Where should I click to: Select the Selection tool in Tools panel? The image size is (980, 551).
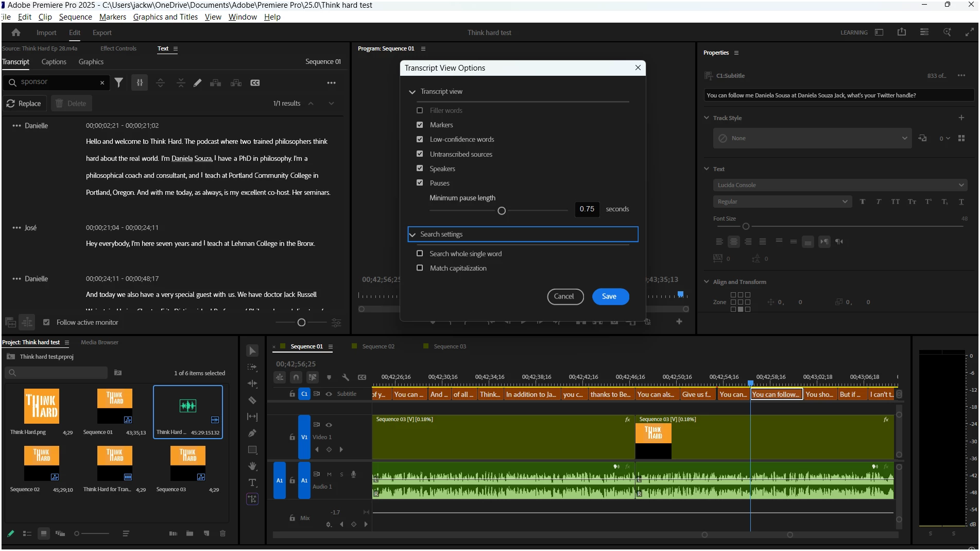click(252, 351)
